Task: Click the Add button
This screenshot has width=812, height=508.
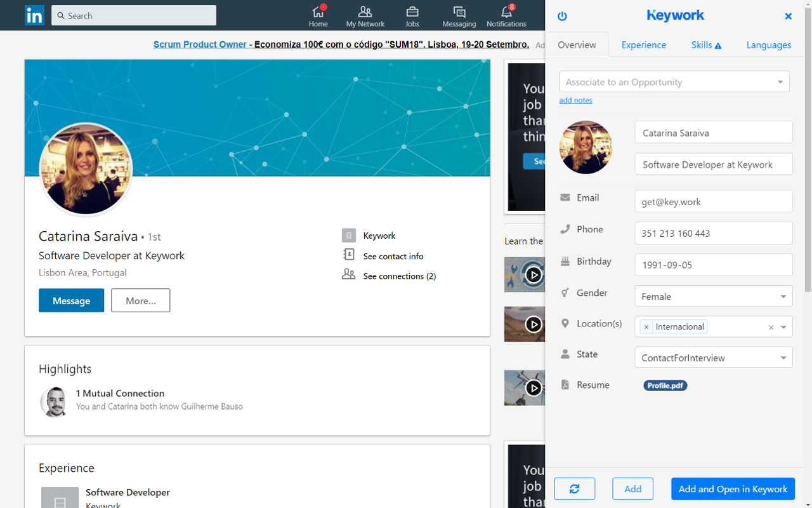Action: tap(633, 489)
